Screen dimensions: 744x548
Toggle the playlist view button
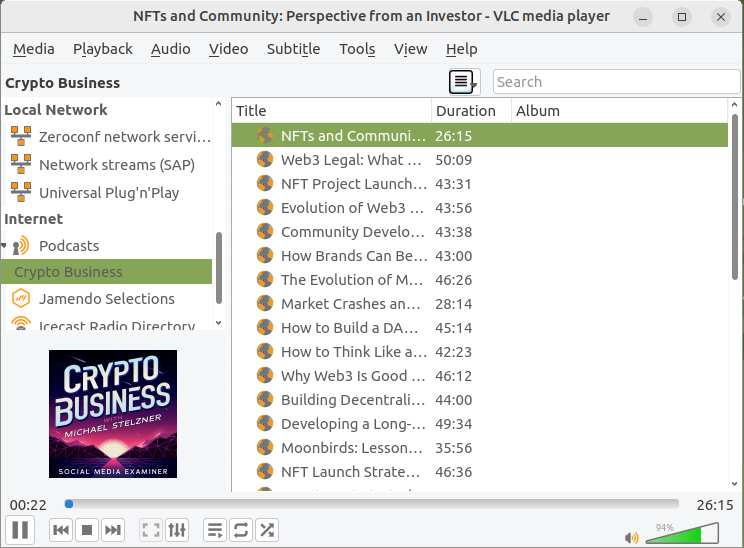tap(215, 529)
